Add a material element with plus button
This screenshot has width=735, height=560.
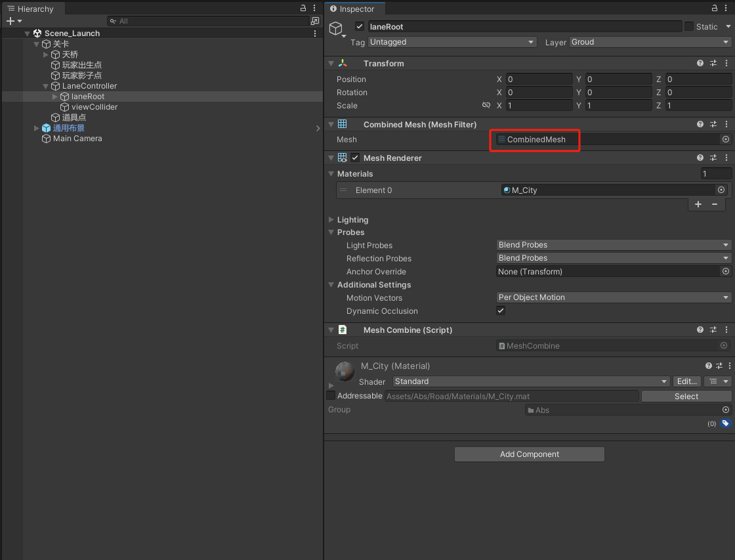698,204
